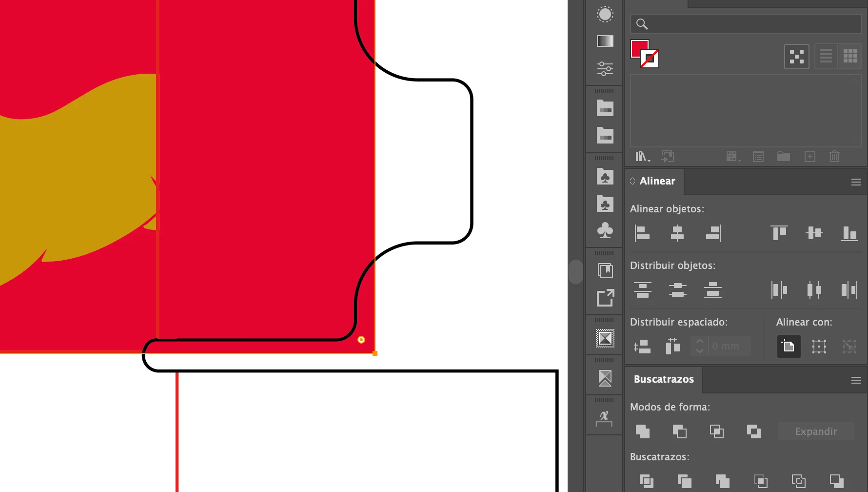Align objects to vertical bottom
The image size is (868, 492).
pyautogui.click(x=849, y=233)
